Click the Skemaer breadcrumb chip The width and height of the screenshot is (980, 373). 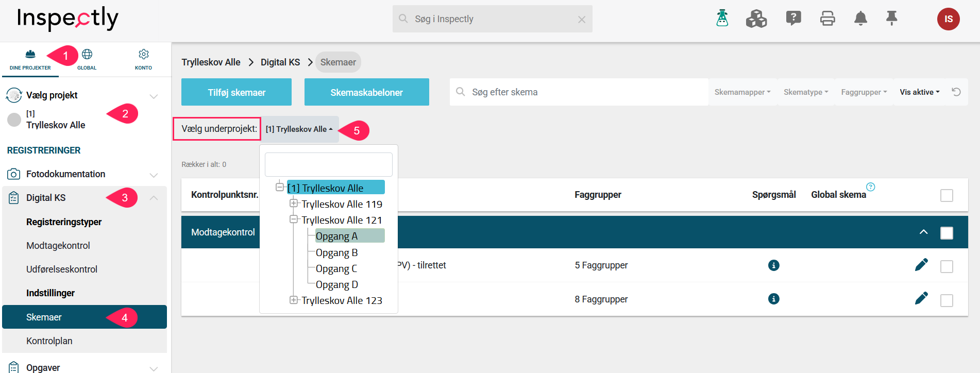pos(338,62)
